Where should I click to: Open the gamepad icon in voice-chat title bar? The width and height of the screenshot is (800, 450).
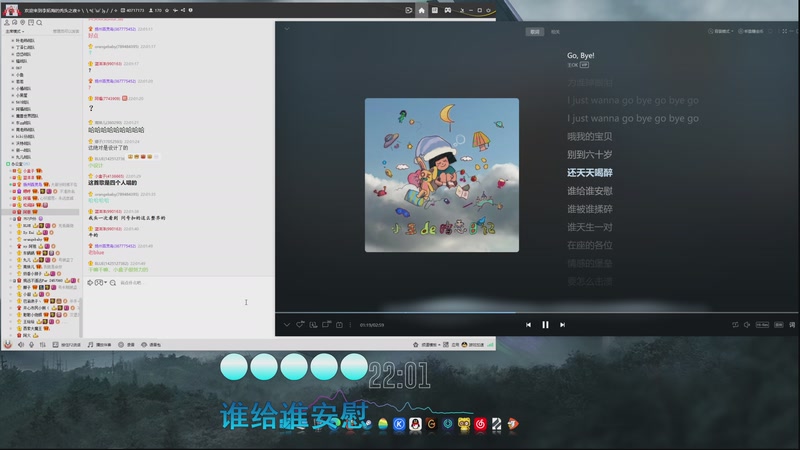[x=447, y=10]
